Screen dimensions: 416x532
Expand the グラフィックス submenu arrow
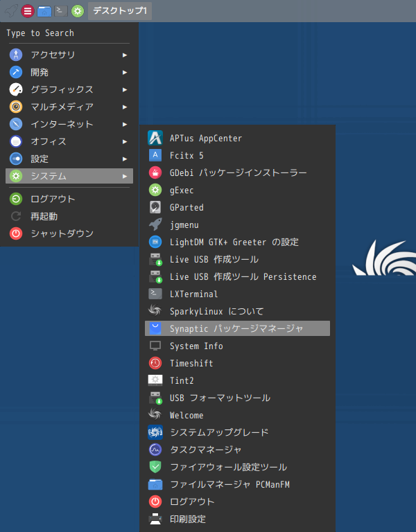pyautogui.click(x=125, y=89)
